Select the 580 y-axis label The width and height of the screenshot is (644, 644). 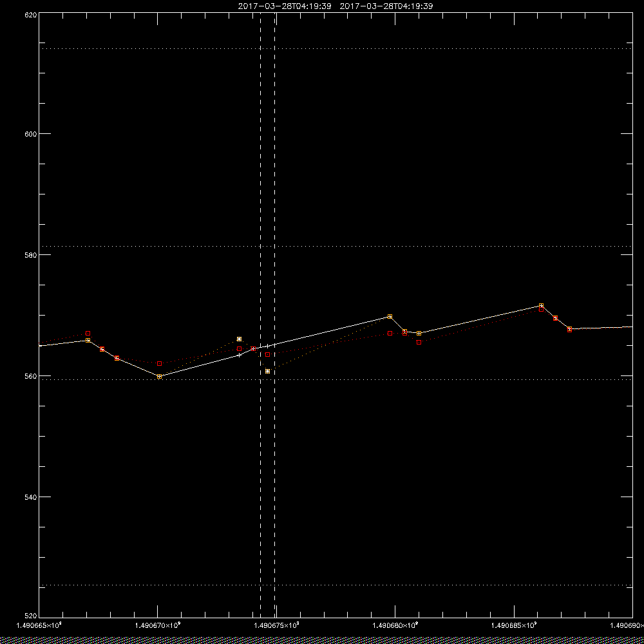(31, 254)
